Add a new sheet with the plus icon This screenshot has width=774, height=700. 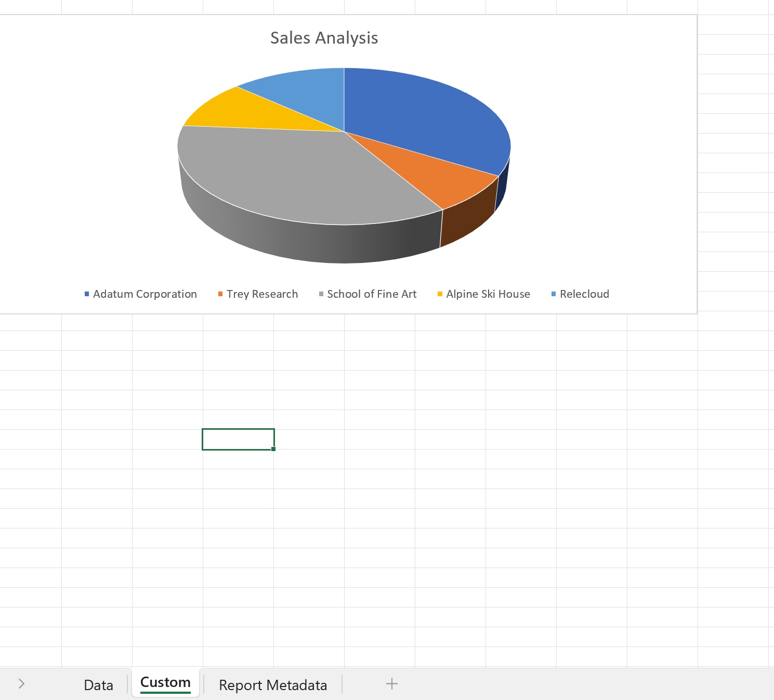392,684
